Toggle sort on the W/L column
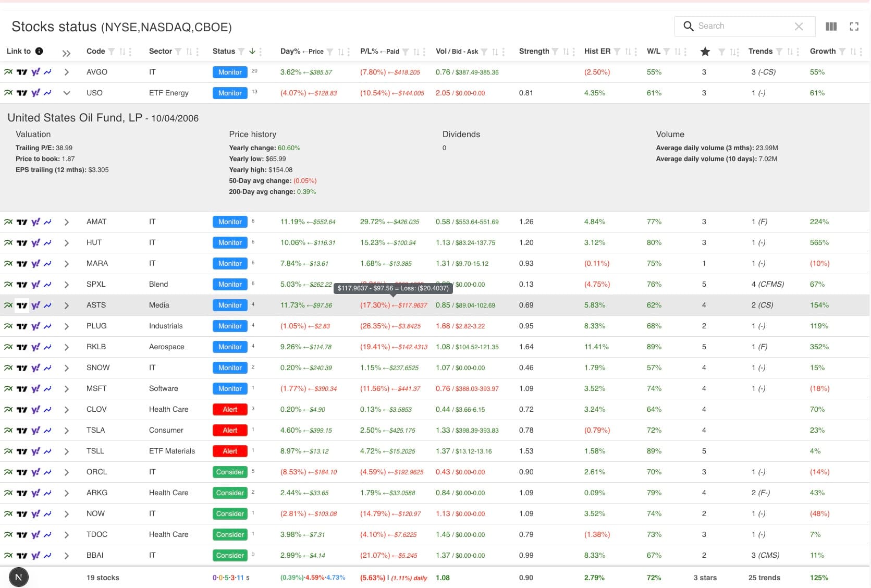The image size is (871, 588). pyautogui.click(x=678, y=52)
